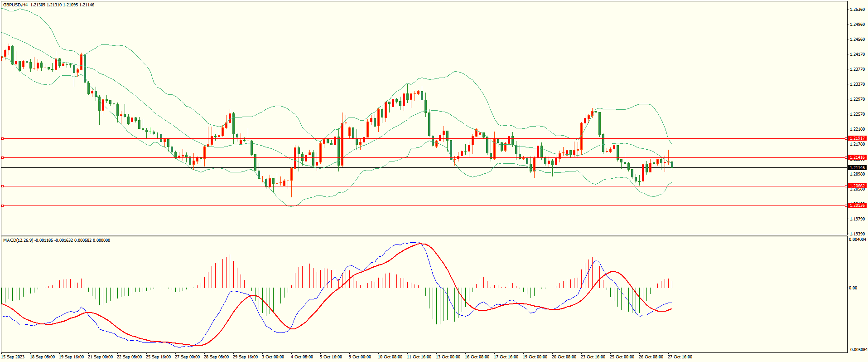Select the red 1.20662 price level label
The height and width of the screenshot is (362, 868).
coord(857,186)
